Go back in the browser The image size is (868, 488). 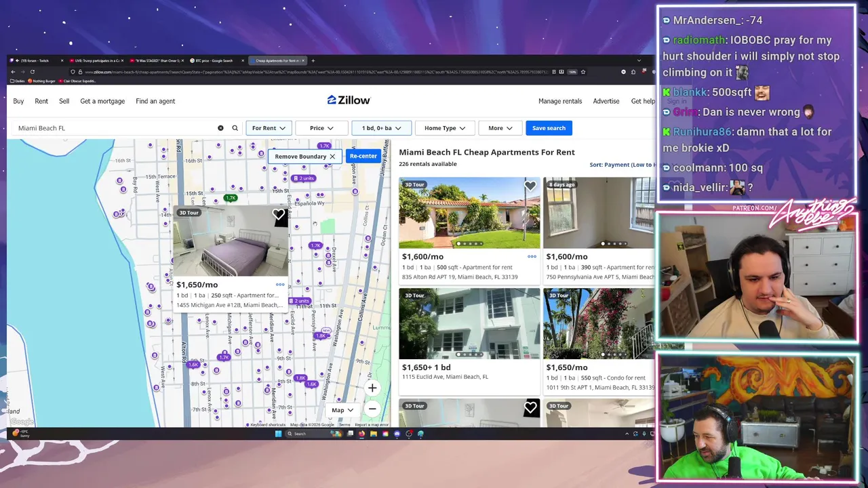(13, 72)
